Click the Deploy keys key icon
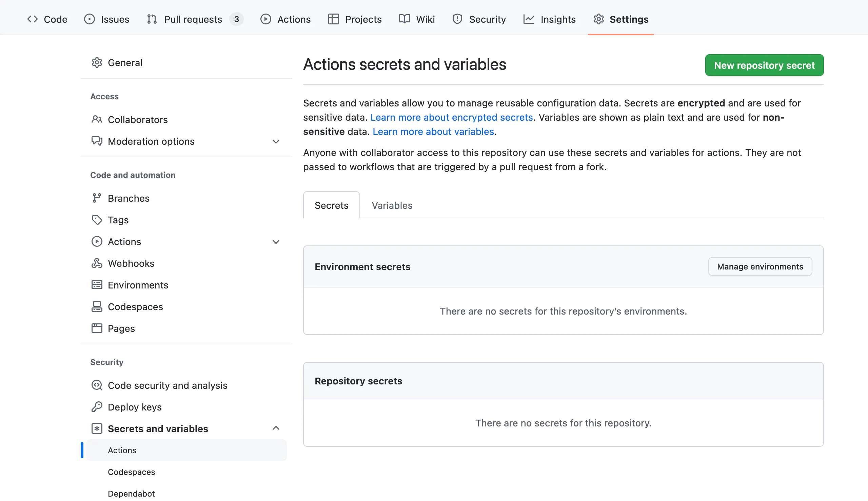 97,407
